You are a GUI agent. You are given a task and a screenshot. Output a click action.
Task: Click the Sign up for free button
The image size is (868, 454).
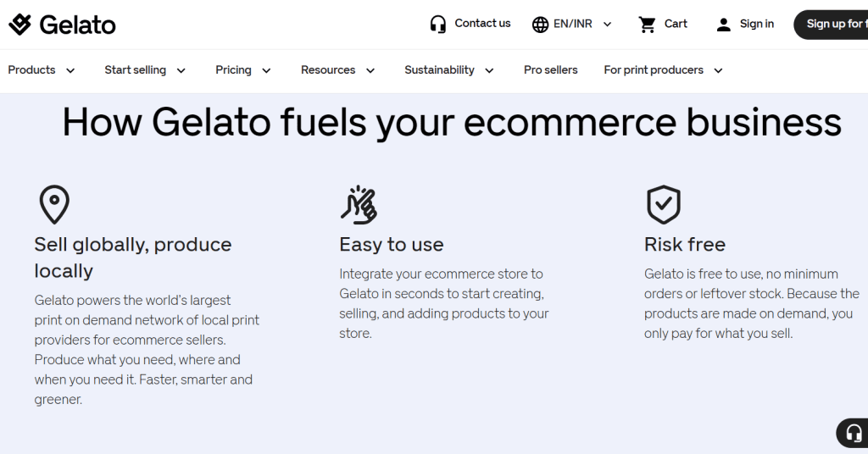tap(831, 25)
